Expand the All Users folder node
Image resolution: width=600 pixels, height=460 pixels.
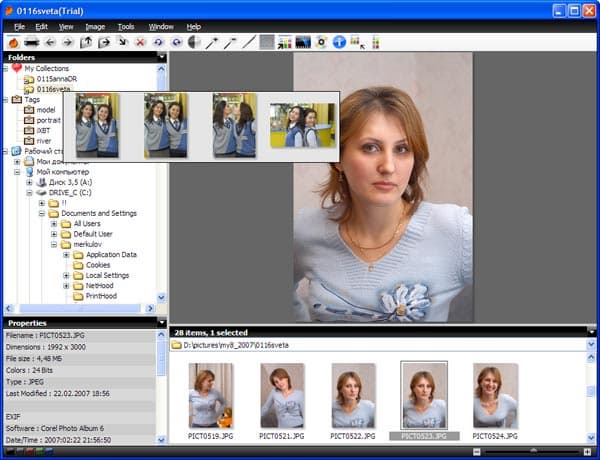coord(54,224)
